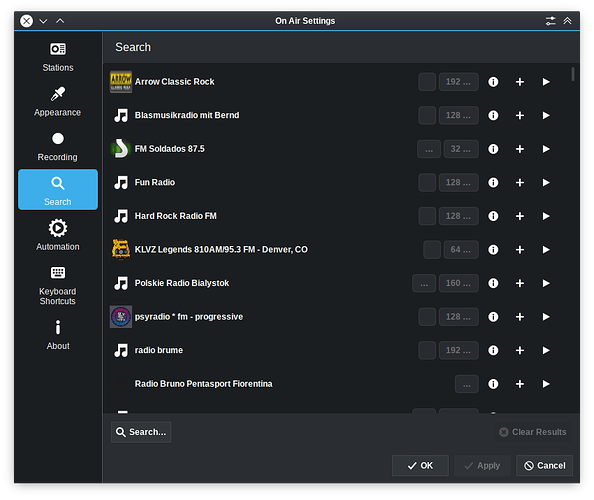Select the Search page in sidebar
Viewport: 594px width, 500px height.
click(58, 189)
